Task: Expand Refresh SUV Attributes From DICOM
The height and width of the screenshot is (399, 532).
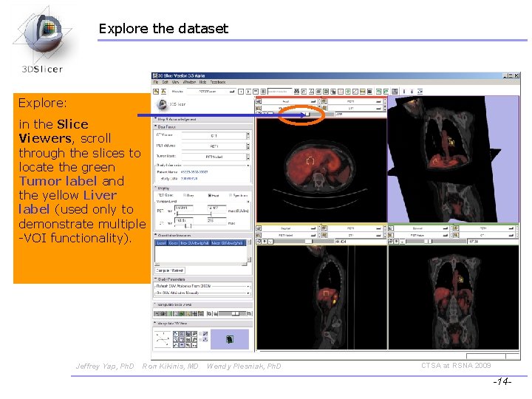Action: pyautogui.click(x=203, y=286)
